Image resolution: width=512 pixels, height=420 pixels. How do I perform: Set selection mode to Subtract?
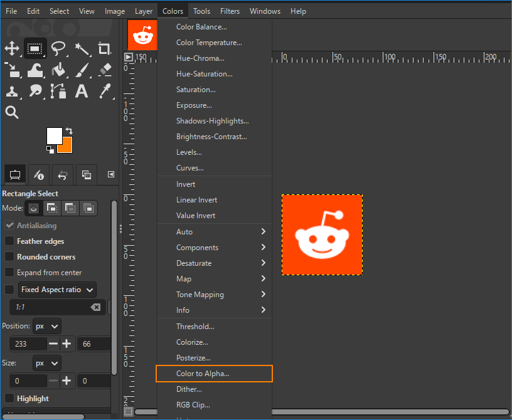[70, 208]
